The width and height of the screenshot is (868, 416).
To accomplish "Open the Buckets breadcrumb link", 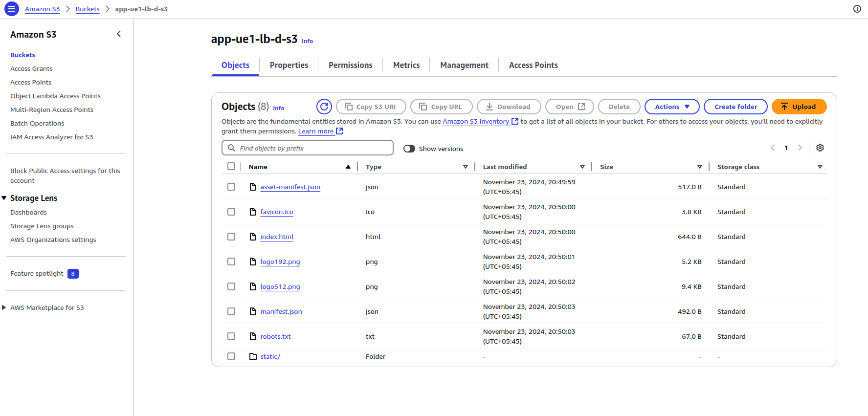I will pos(88,9).
